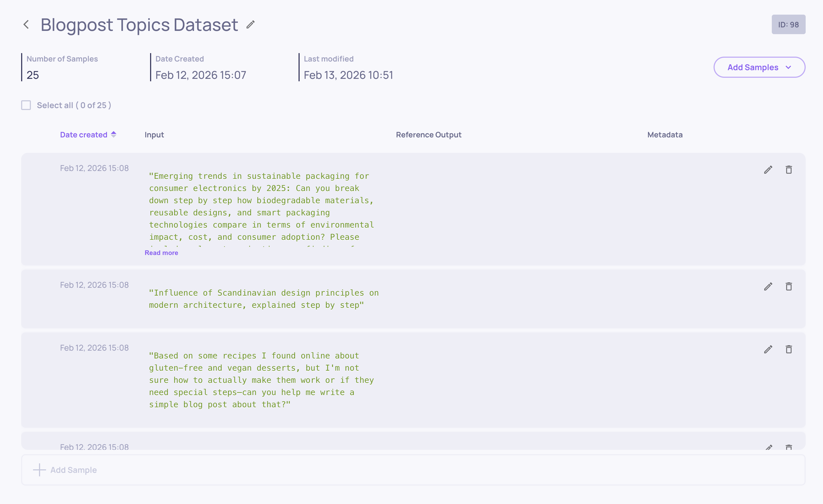Screen dimensions: 823x504
Task: Expand sample text with Read more
Action: point(161,253)
